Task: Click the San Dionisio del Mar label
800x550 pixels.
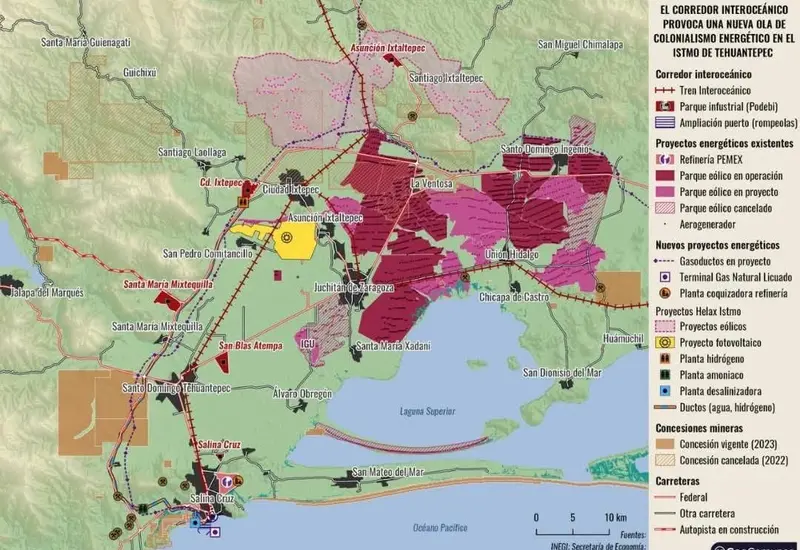Action: [562, 373]
